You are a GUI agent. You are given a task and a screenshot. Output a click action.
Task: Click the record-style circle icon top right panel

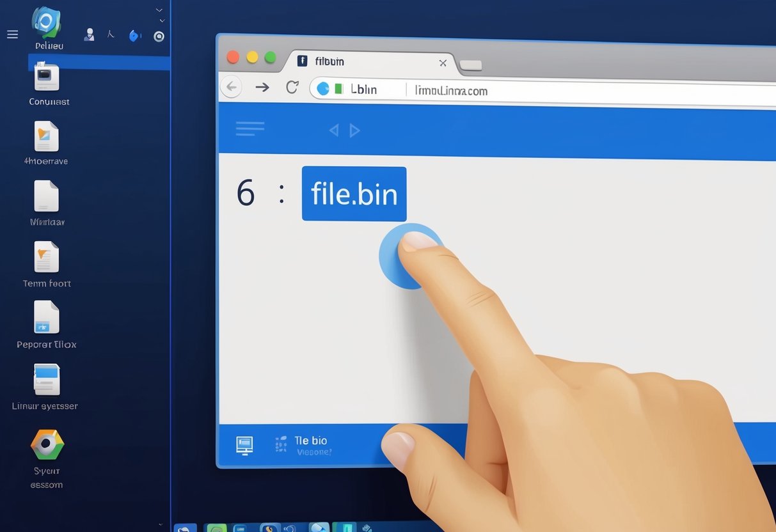159,36
